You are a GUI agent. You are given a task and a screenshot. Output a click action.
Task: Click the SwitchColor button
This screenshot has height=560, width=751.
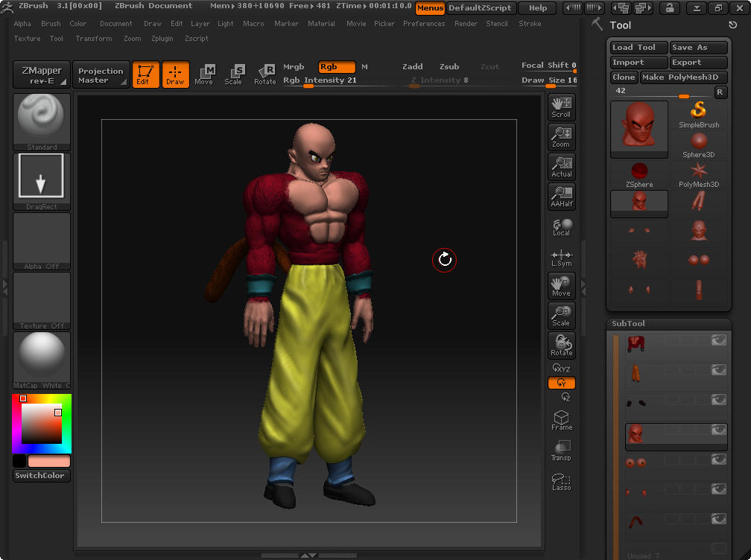[42, 475]
